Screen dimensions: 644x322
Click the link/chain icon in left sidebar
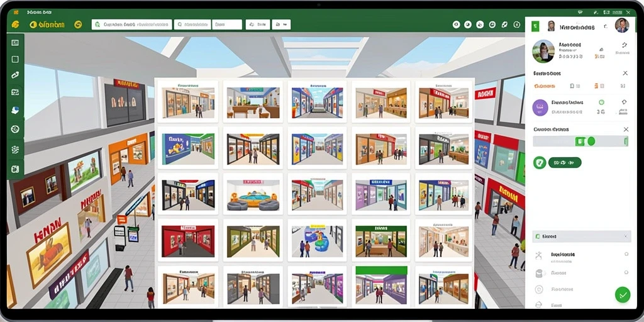15,75
